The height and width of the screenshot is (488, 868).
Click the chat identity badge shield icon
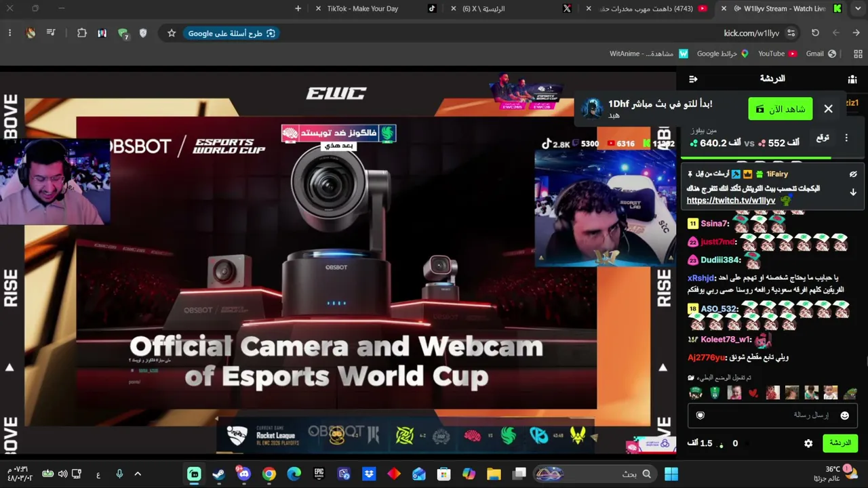click(701, 415)
